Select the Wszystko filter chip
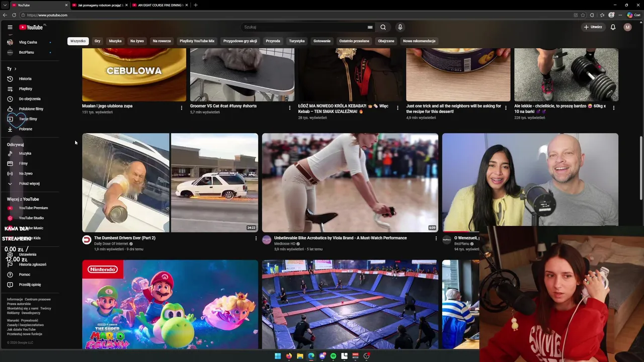 coord(78,41)
